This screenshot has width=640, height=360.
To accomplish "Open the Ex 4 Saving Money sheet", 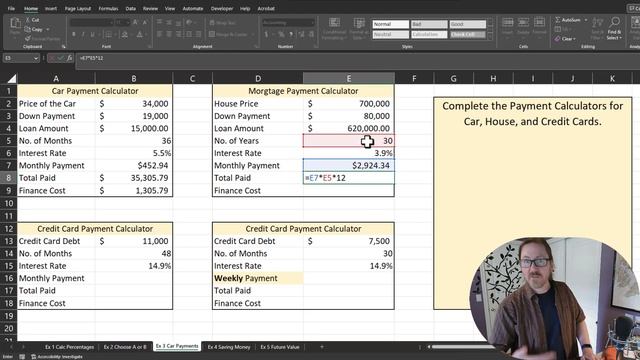I will (229, 347).
